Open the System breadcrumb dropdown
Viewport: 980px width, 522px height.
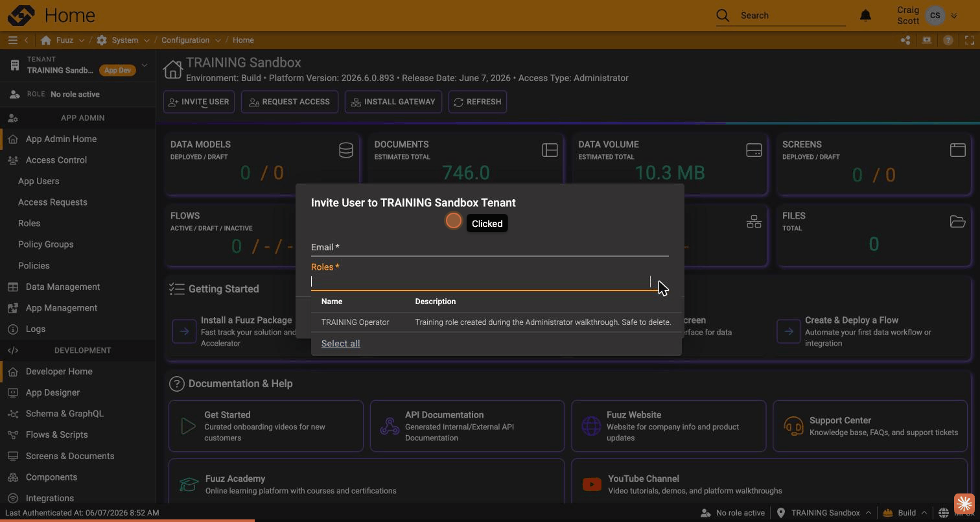(147, 40)
